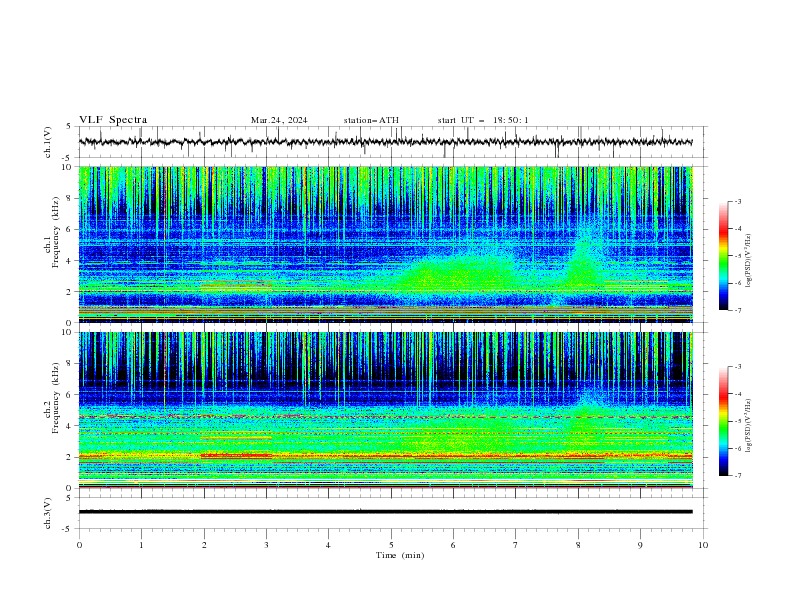Click the rising emission peak in ch.1 near minute 8
The width and height of the screenshot is (792, 612).
pos(584,258)
